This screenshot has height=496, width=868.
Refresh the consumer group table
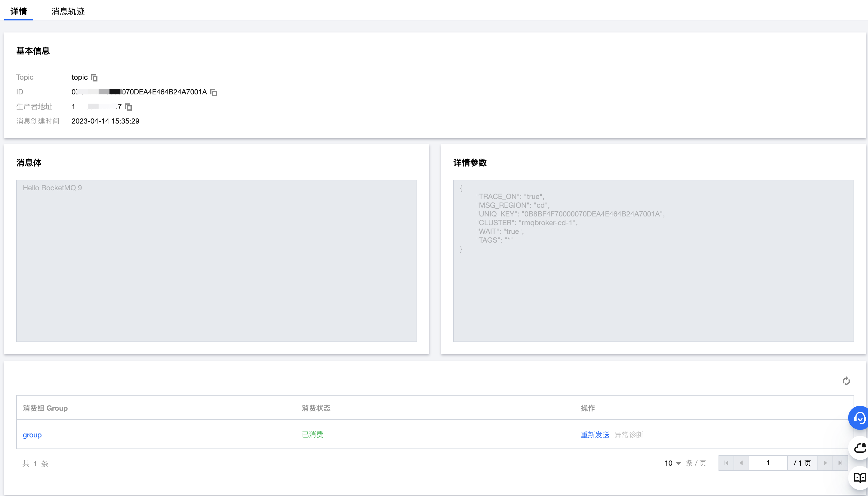846,381
